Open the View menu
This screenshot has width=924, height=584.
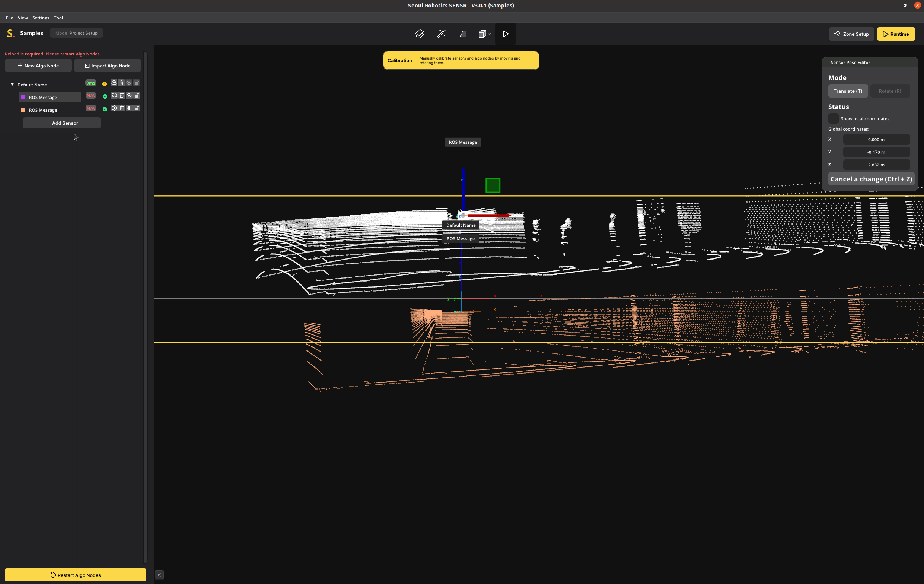point(23,18)
